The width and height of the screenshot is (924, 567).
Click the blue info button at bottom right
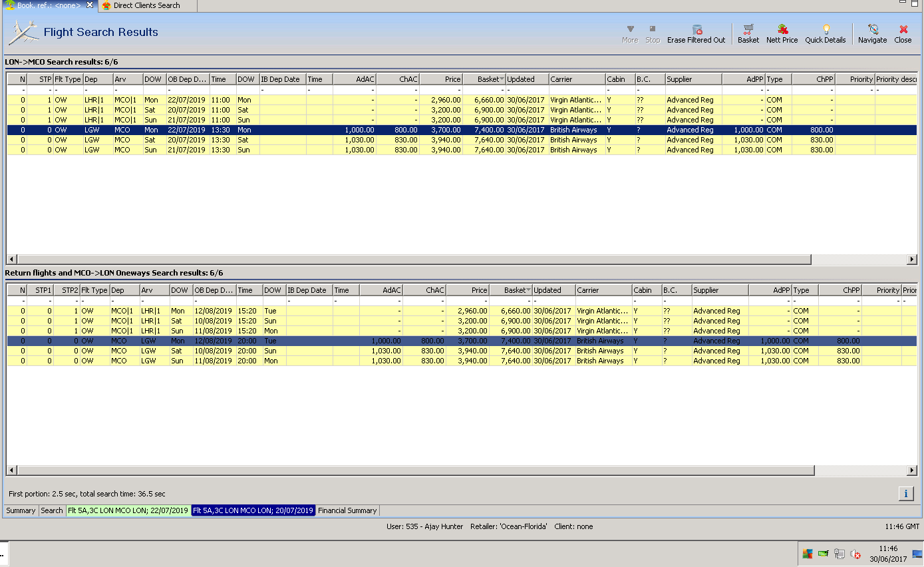pyautogui.click(x=905, y=493)
